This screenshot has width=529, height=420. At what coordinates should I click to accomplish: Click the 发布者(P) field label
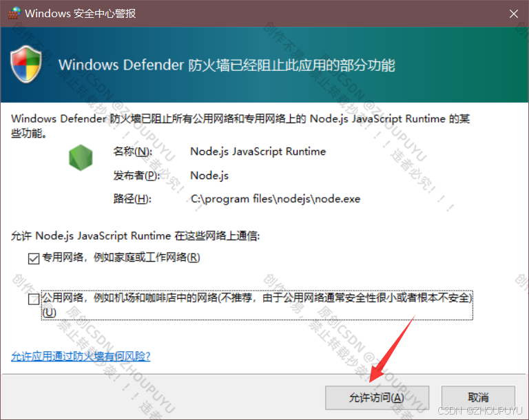pyautogui.click(x=136, y=176)
